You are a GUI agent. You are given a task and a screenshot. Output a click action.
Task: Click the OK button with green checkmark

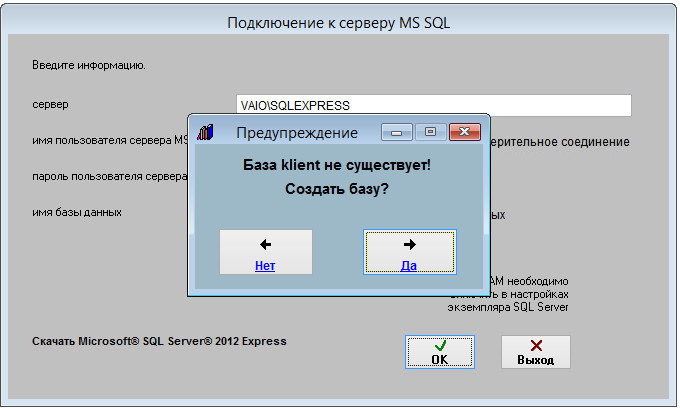440,352
